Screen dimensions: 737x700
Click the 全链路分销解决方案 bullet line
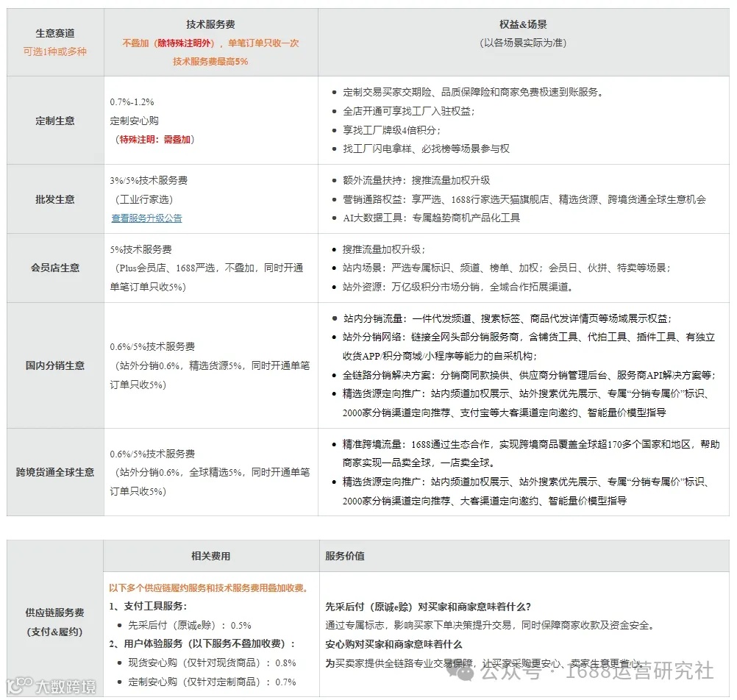[x=530, y=376]
